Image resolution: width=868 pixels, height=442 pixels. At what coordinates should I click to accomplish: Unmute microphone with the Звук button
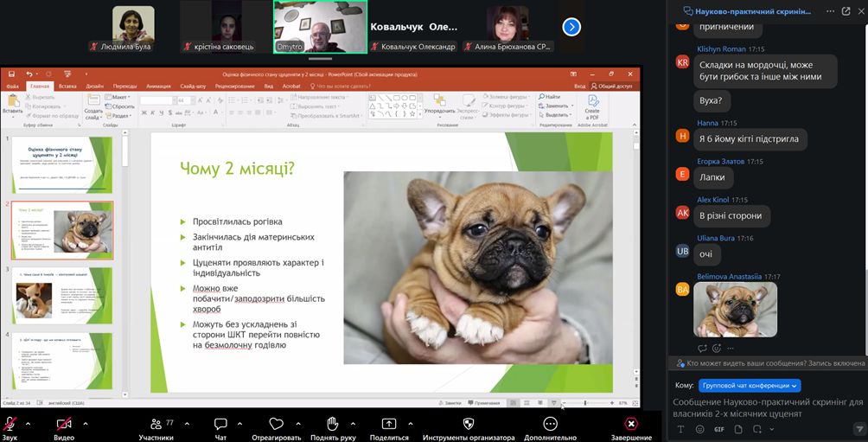pyautogui.click(x=10, y=424)
